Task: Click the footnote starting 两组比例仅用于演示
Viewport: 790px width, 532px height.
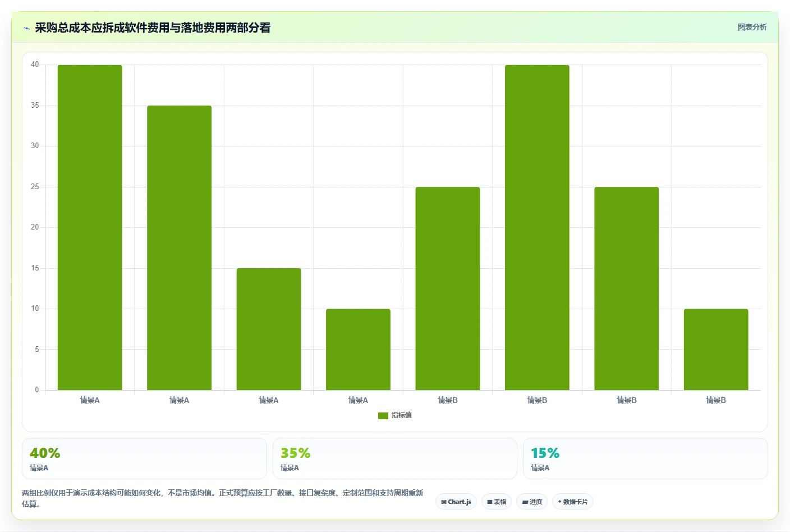Action: pos(223,498)
